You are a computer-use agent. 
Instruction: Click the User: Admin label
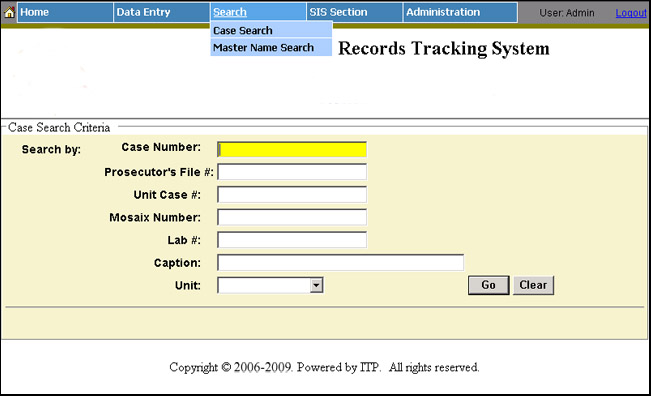coord(567,13)
